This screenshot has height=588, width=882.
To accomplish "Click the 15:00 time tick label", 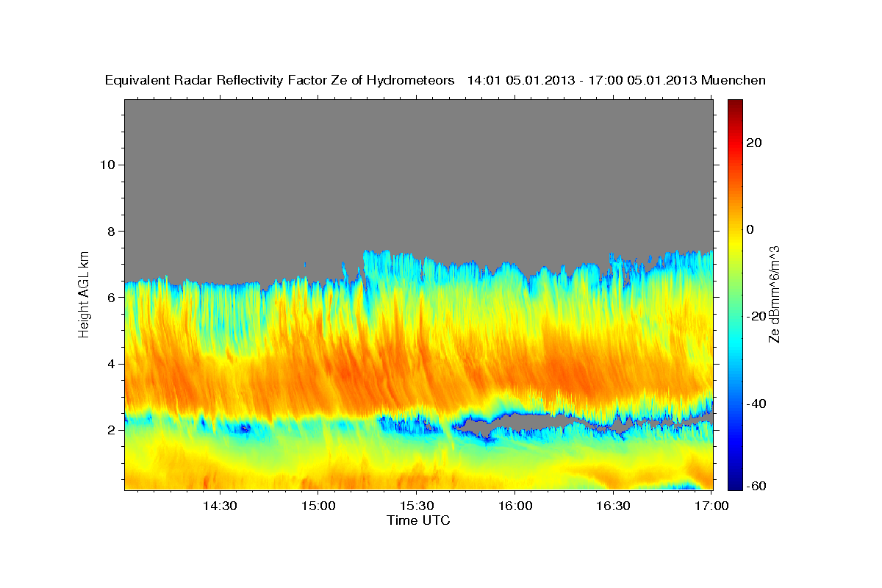I will [x=318, y=506].
